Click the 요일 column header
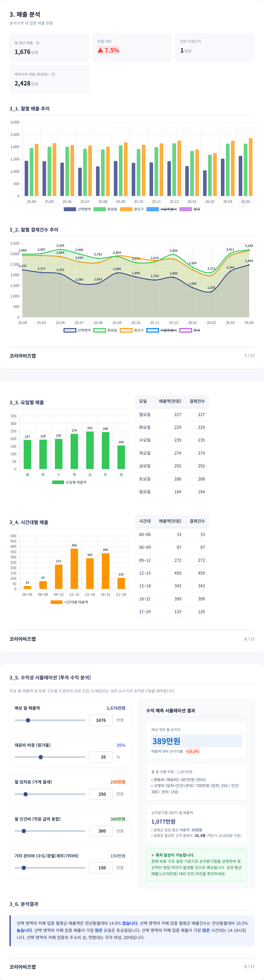Screen dimensions: 264x980 coord(143,401)
